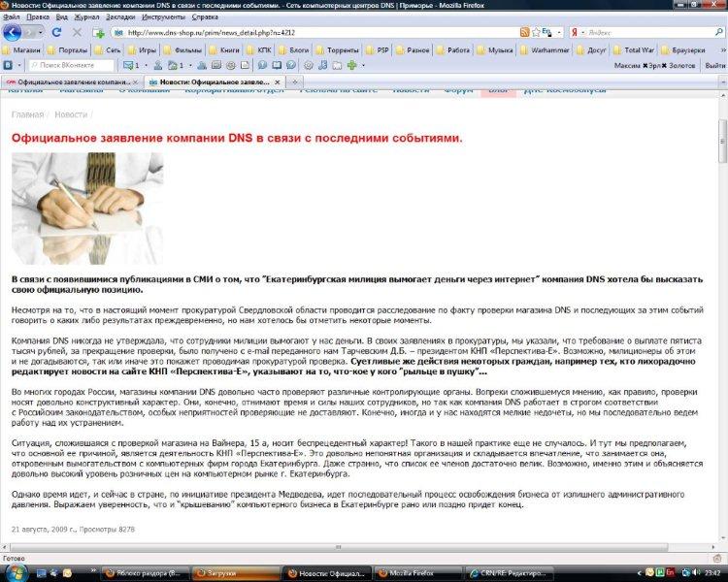
Task: Click the browser back arrow button
Action: (x=12, y=32)
